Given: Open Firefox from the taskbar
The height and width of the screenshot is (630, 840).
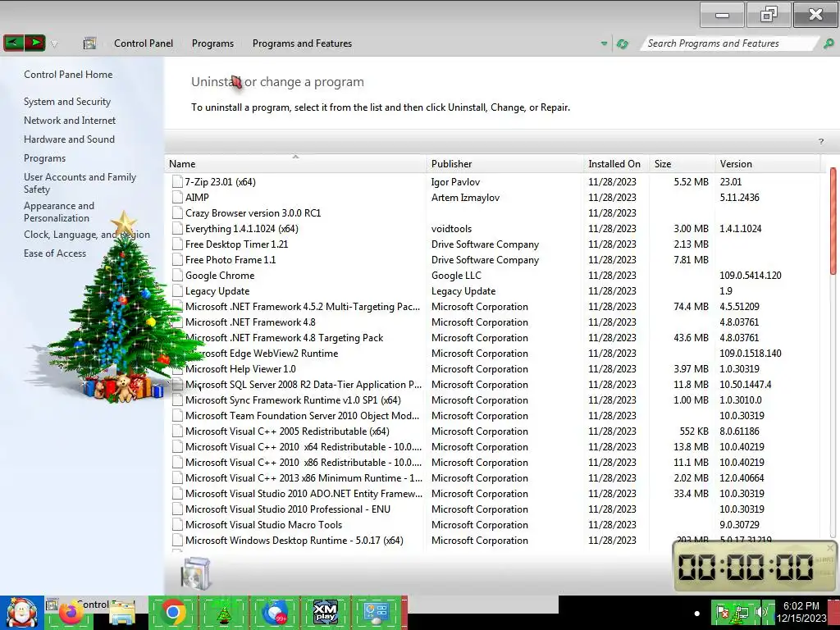Looking at the screenshot, I should pos(71,614).
